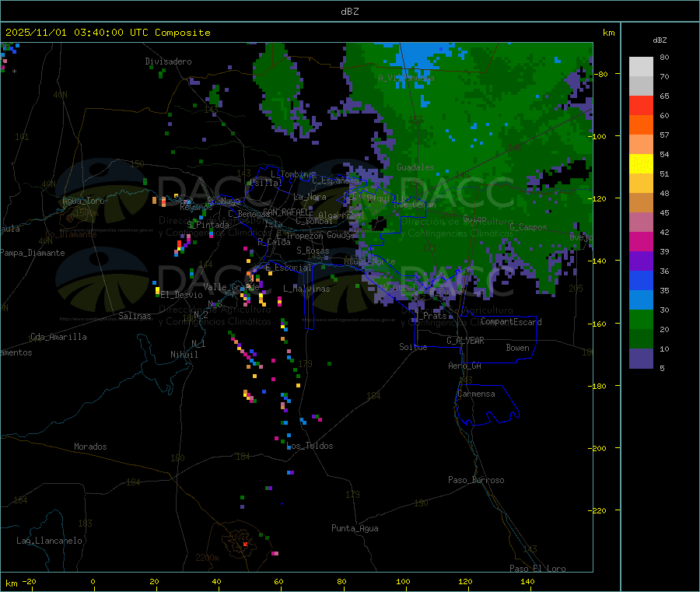Click the timestamp text 2025/11/01 03:40:00 UTC Composite
Image resolution: width=700 pixels, height=592 pixels.
point(107,33)
